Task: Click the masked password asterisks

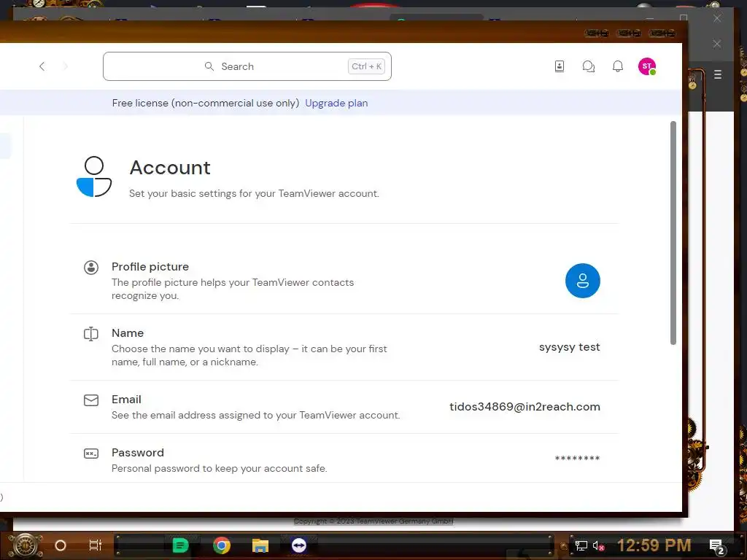Action: click(577, 459)
